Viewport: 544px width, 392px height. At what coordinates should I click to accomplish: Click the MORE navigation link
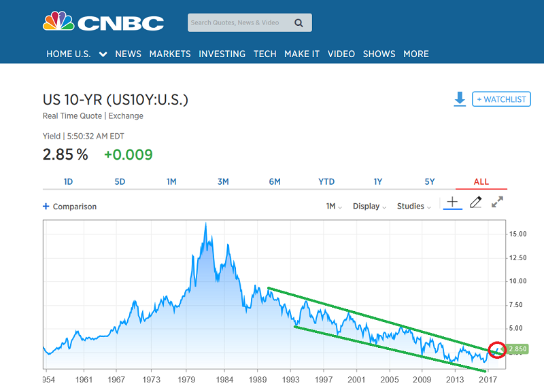tap(416, 54)
